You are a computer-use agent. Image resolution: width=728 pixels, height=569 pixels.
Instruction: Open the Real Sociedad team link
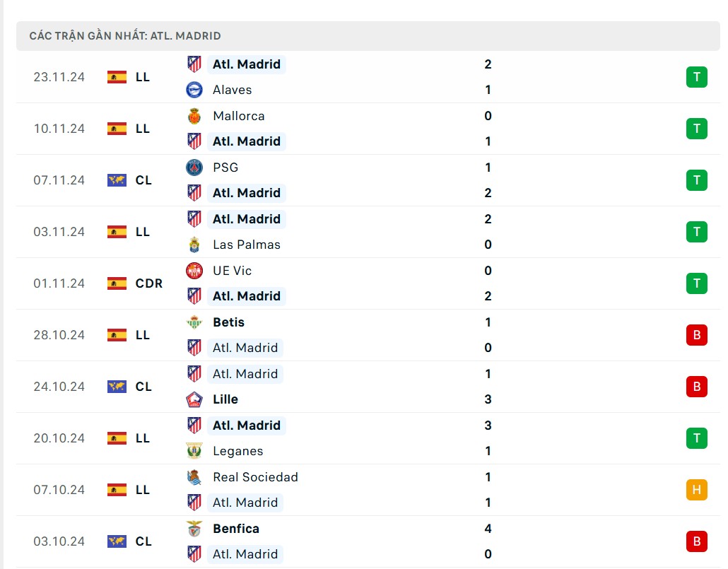tap(255, 477)
